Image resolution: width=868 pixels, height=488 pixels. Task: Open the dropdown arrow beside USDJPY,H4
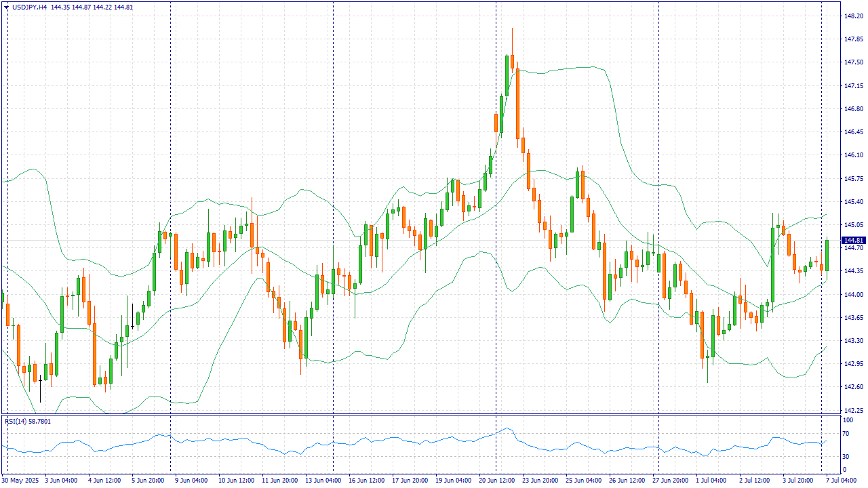click(x=6, y=7)
